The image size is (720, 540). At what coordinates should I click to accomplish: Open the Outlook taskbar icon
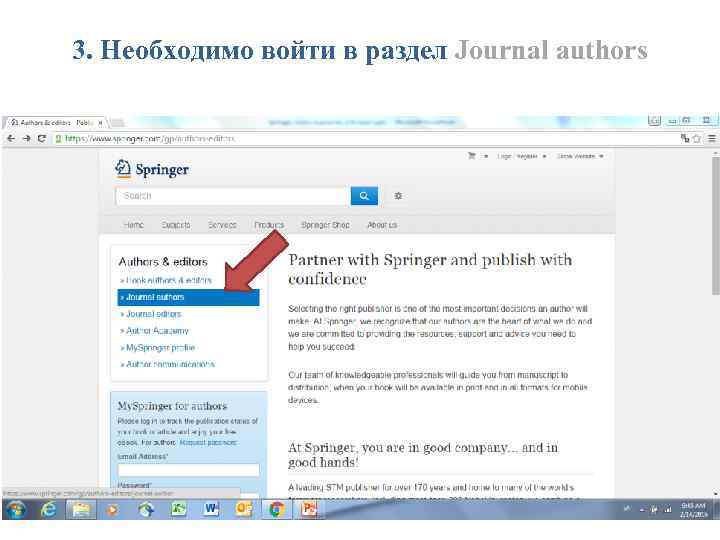click(244, 510)
